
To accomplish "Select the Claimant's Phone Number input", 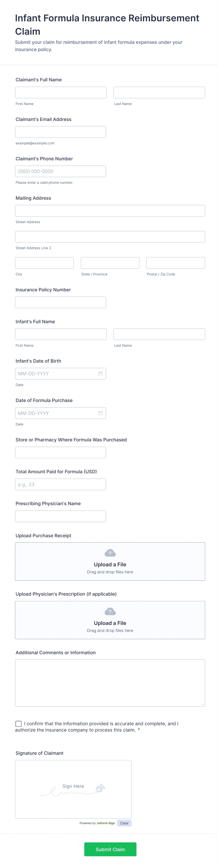I will 61,172.
